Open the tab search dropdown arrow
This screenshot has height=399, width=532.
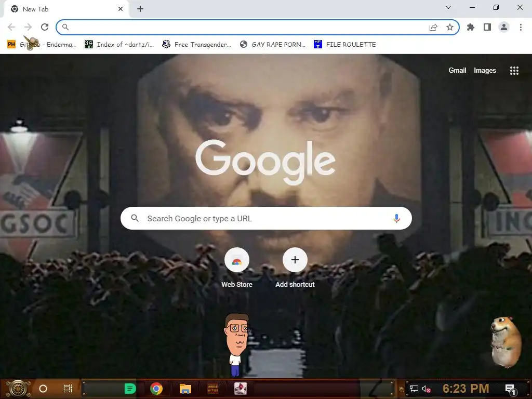(x=448, y=7)
